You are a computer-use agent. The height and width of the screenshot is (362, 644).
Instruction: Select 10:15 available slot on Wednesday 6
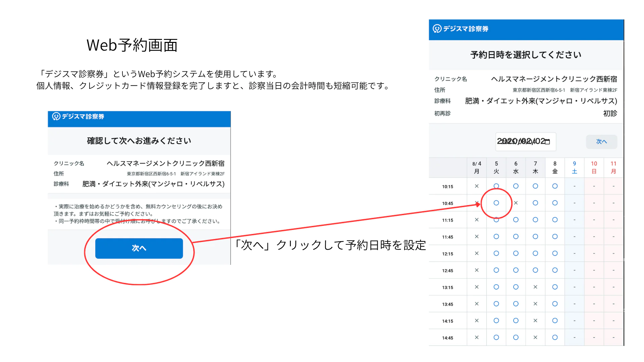coord(516,186)
